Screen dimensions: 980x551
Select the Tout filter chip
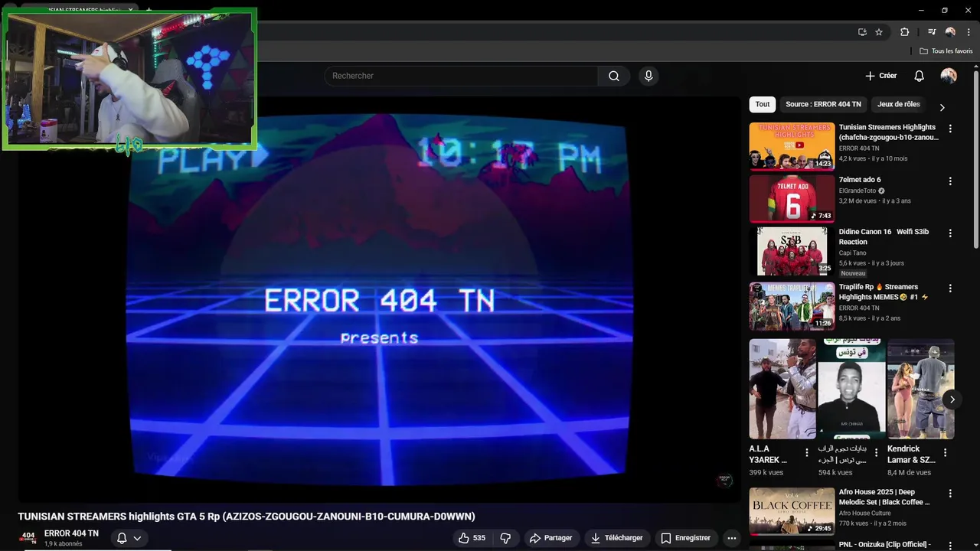[x=763, y=104]
